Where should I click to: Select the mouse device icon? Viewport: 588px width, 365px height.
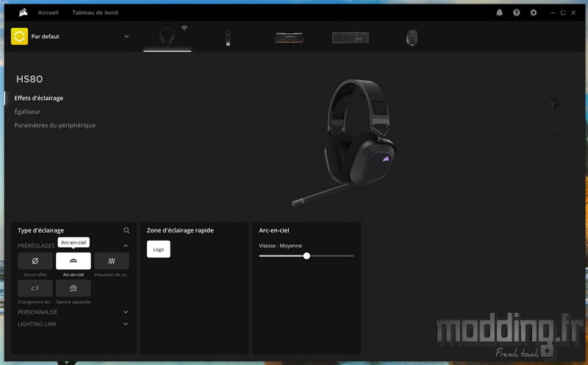[412, 38]
